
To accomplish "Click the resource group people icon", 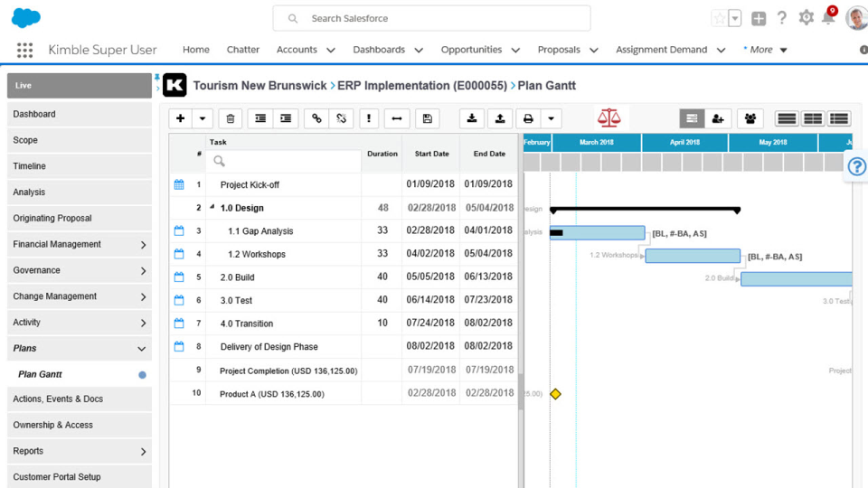I will (750, 118).
